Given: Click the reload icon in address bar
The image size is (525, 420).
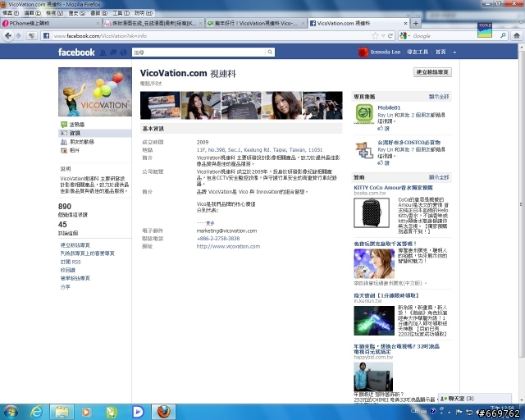Looking at the screenshot, I should pyautogui.click(x=390, y=35).
